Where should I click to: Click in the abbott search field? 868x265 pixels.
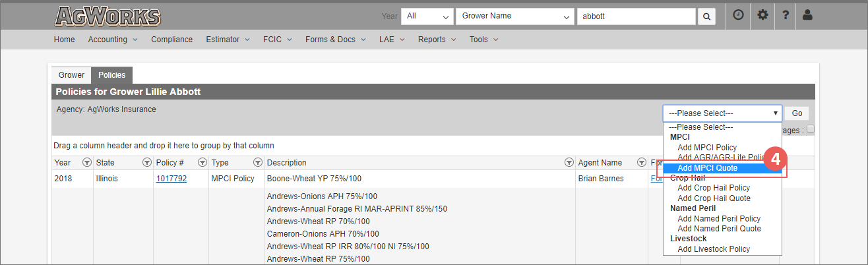(636, 16)
